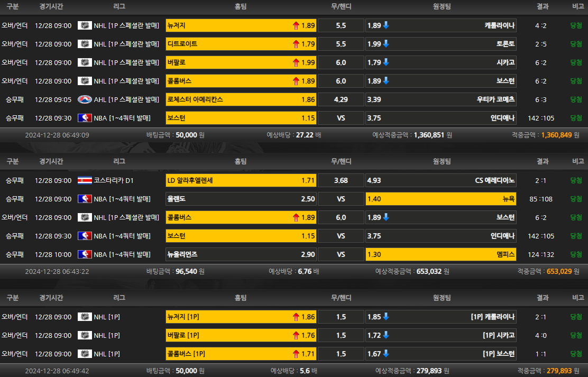The image size is (588, 377).
Task: Click the blue down arrow beside [1P] 시카고 1.72
Action: pyautogui.click(x=386, y=335)
